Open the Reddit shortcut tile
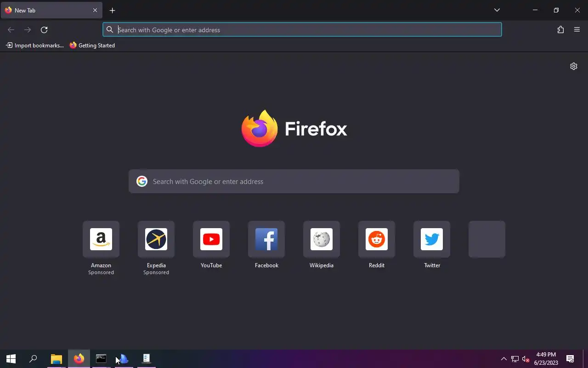 pyautogui.click(x=377, y=239)
